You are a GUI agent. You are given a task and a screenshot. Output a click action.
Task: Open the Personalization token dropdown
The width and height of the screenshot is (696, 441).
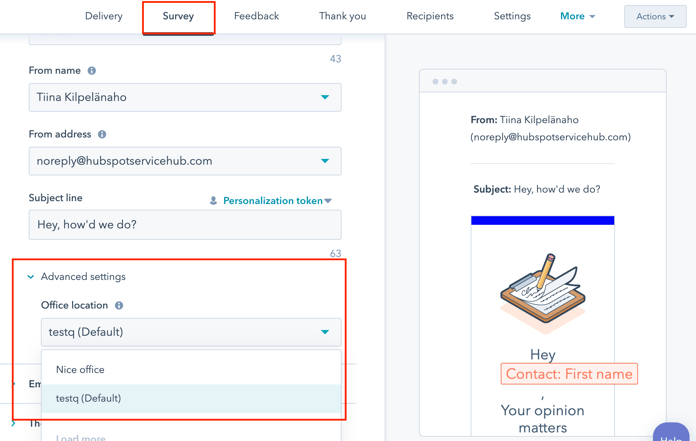pyautogui.click(x=277, y=201)
